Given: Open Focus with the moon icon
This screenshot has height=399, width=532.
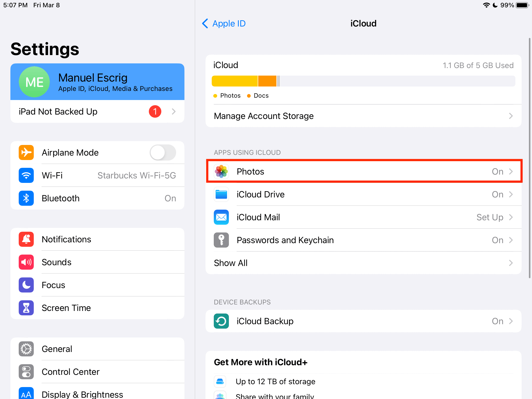Looking at the screenshot, I should 26,285.
